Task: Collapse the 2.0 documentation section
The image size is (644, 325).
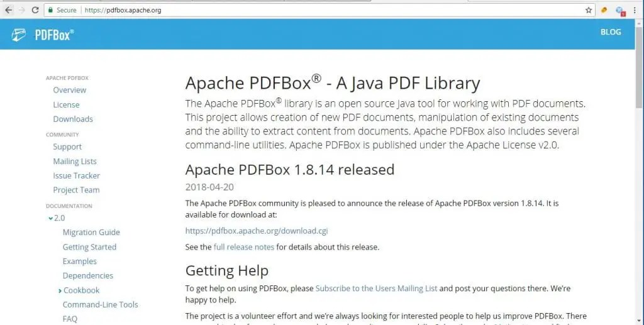Action: click(50, 218)
